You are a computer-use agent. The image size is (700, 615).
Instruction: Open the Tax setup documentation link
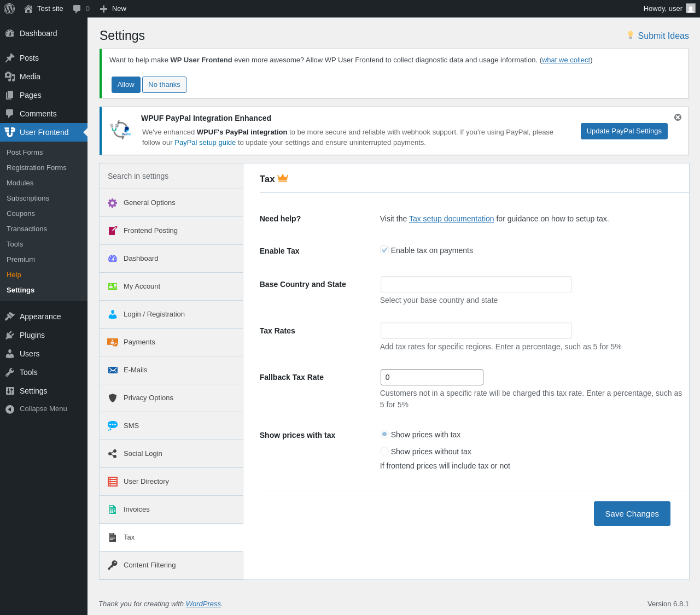click(x=451, y=219)
